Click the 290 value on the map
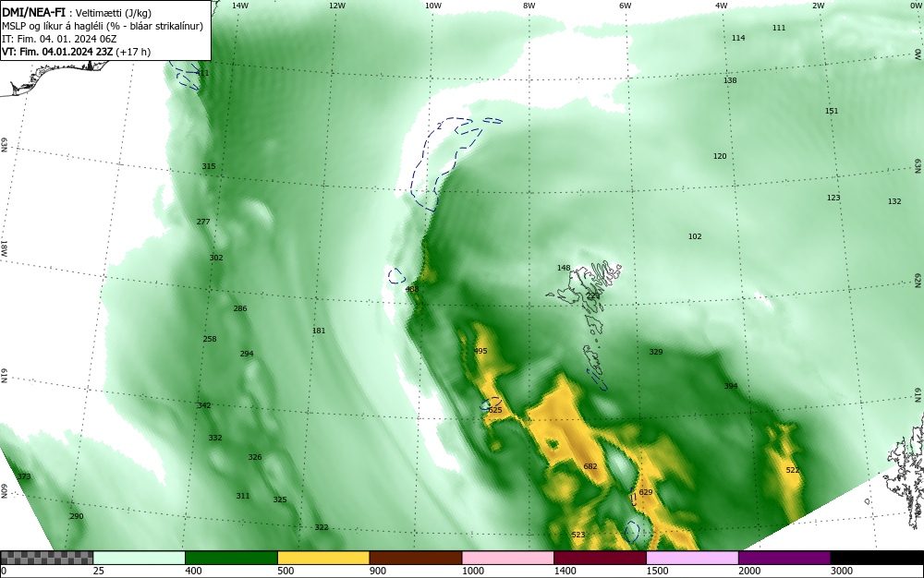924x578 pixels. coord(77,516)
